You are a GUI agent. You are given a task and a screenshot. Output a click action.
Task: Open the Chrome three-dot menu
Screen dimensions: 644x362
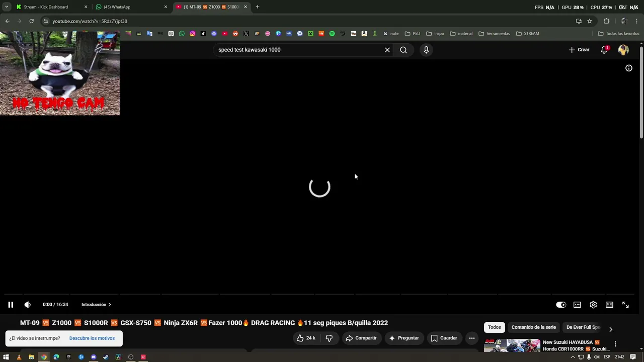[x=637, y=21]
